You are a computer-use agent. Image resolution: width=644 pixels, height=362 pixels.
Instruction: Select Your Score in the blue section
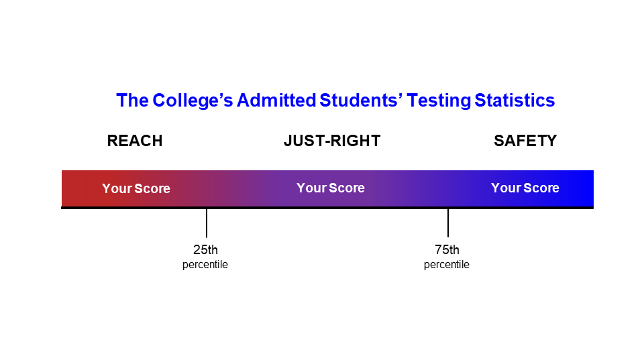coord(525,188)
